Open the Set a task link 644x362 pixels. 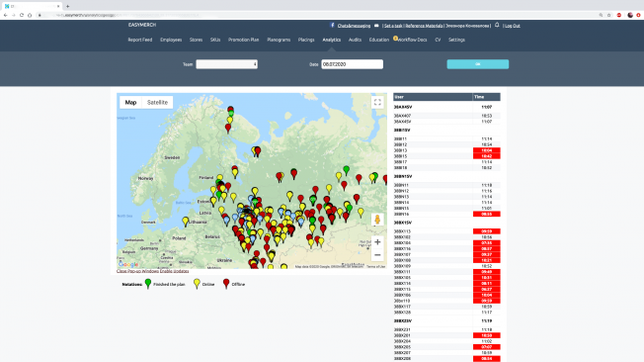tap(393, 26)
